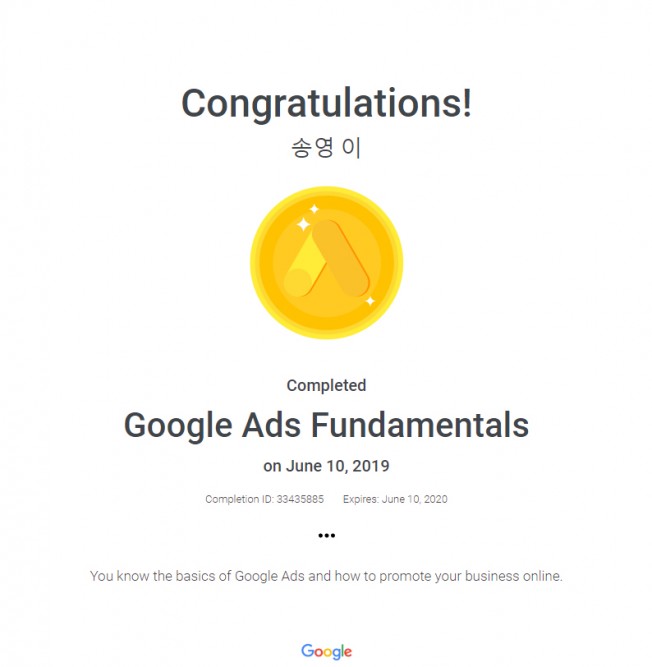Click the number 33435885
Screen dimensions: 652x667
tap(300, 499)
